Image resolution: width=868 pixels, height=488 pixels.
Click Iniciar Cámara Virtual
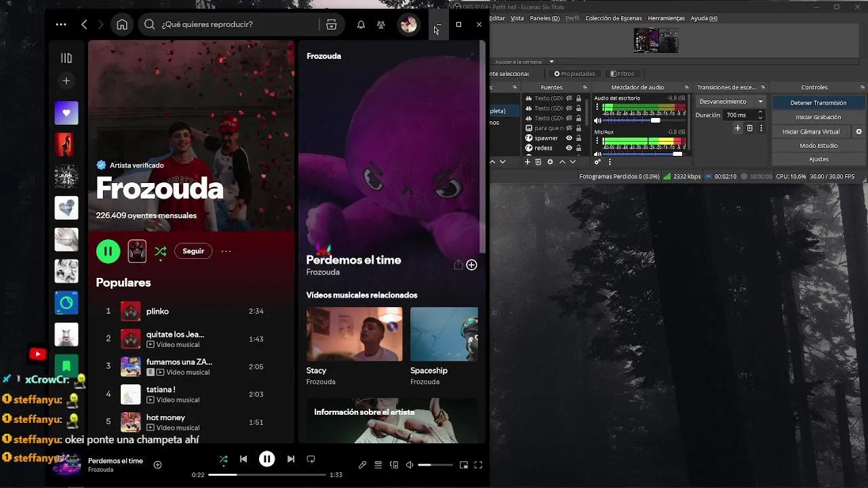pos(811,131)
